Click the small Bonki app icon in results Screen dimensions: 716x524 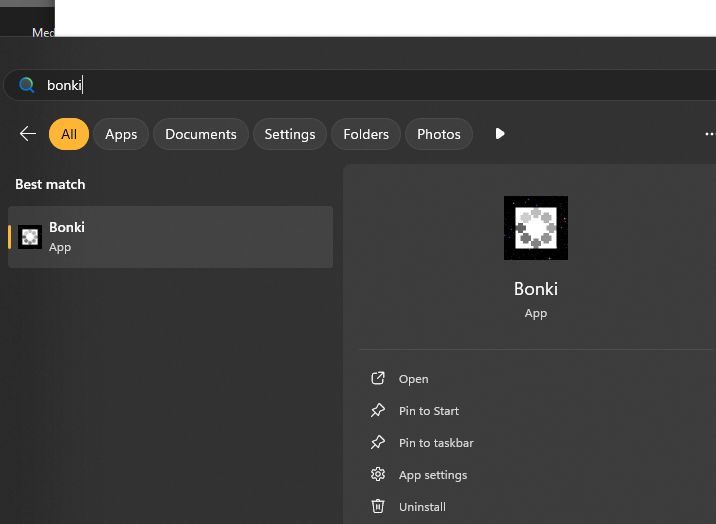pos(30,237)
